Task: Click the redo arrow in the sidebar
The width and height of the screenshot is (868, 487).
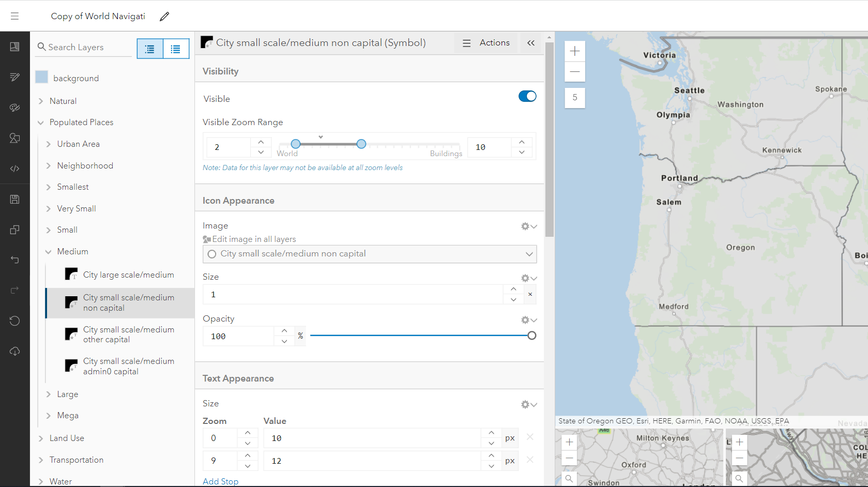Action: (x=14, y=290)
